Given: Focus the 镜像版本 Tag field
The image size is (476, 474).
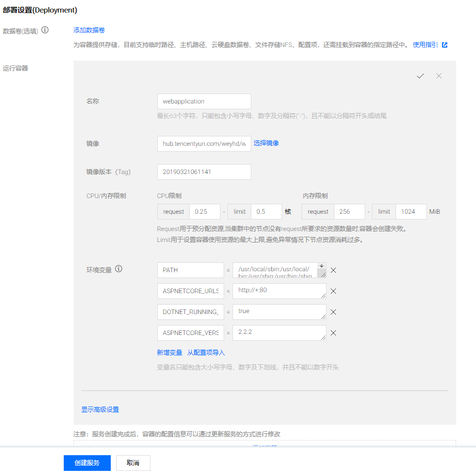Looking at the screenshot, I should [x=204, y=172].
